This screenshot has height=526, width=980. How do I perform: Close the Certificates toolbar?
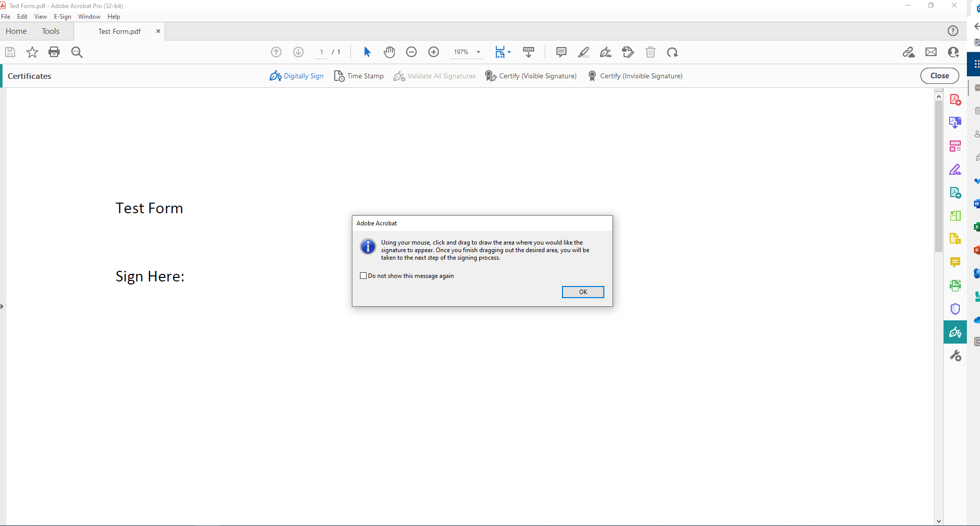pos(939,76)
